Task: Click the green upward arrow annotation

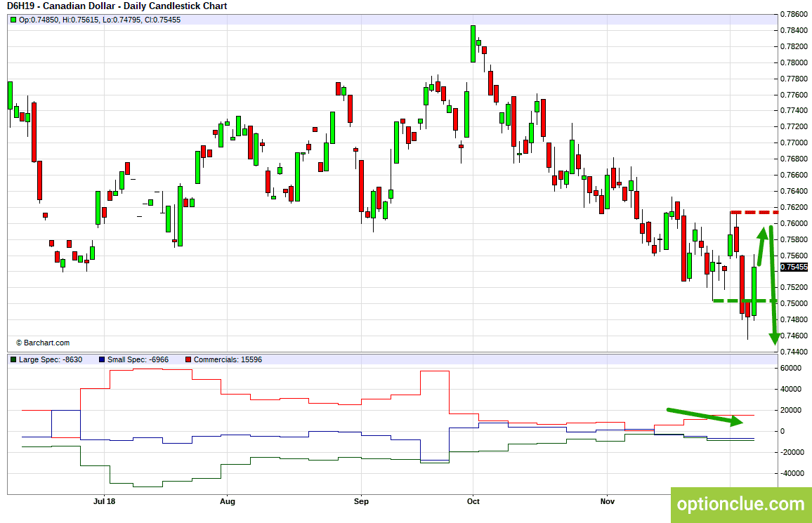Action: [x=762, y=247]
